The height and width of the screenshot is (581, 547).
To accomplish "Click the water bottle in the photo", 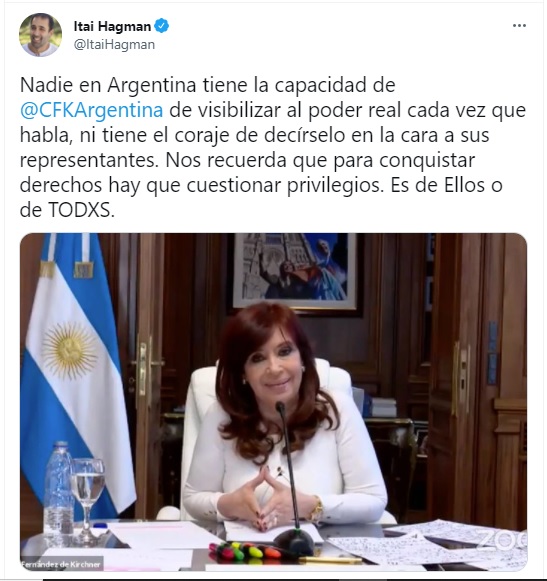I will click(x=59, y=486).
